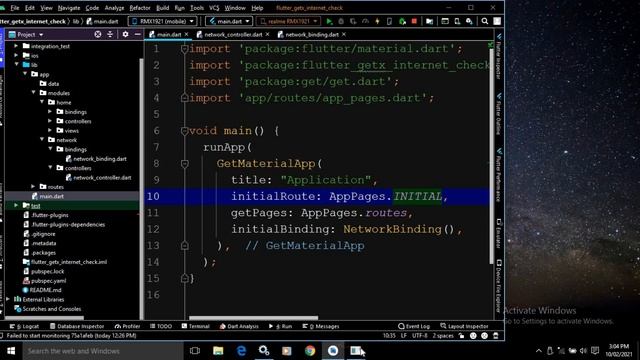640x360 pixels.
Task: Open Profiler tool window
Action: [127, 326]
